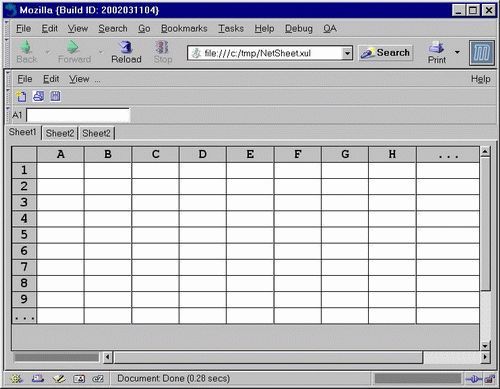Select row 5 header
This screenshot has width=500, height=389.
click(x=24, y=235)
